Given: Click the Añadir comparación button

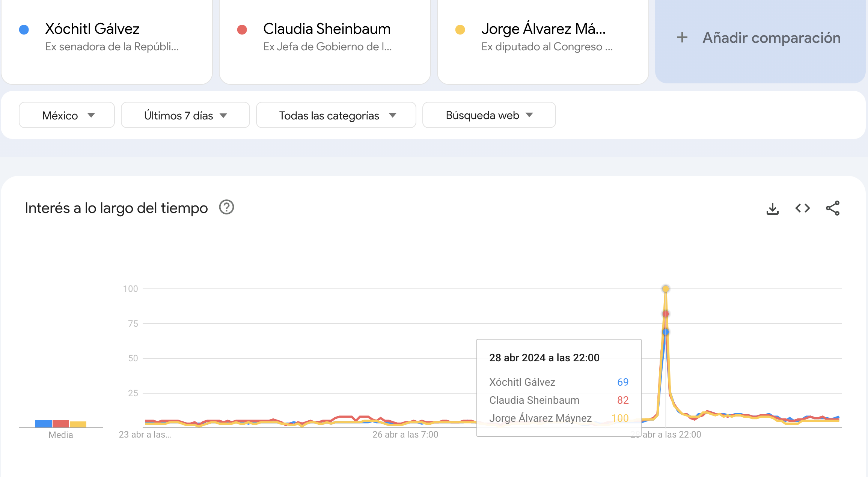Looking at the screenshot, I should 760,38.
